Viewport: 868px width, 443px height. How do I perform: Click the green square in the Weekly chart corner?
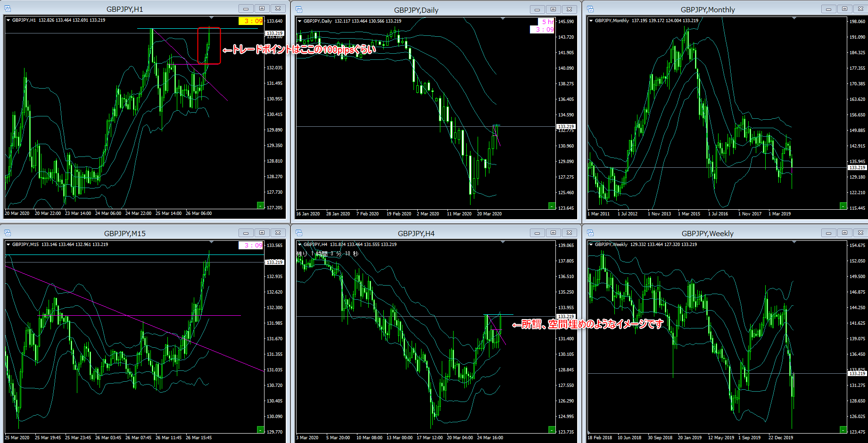843,429
